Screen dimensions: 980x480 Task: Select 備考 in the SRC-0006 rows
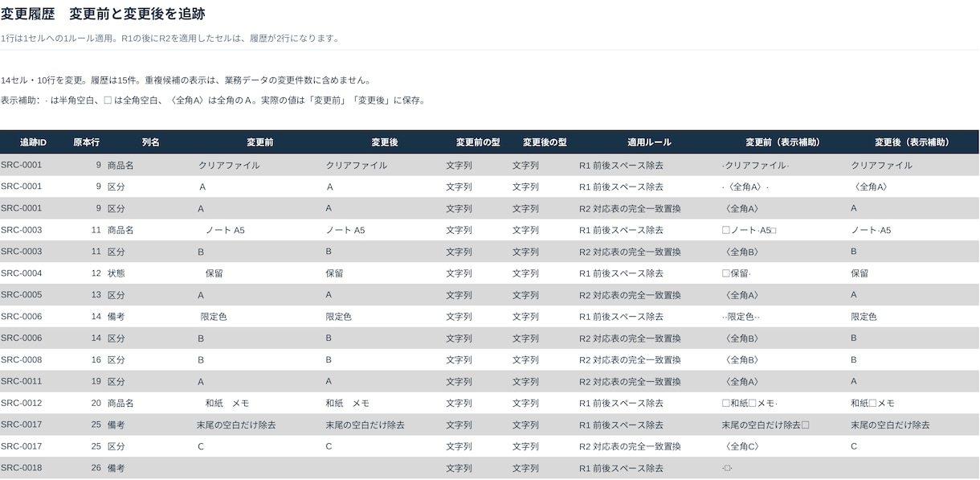[x=116, y=317]
